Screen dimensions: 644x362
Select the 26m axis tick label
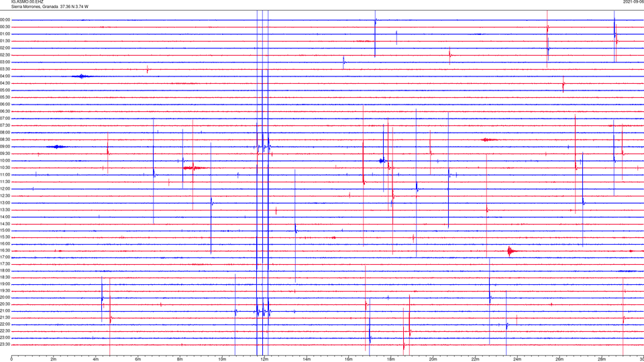coord(559,359)
